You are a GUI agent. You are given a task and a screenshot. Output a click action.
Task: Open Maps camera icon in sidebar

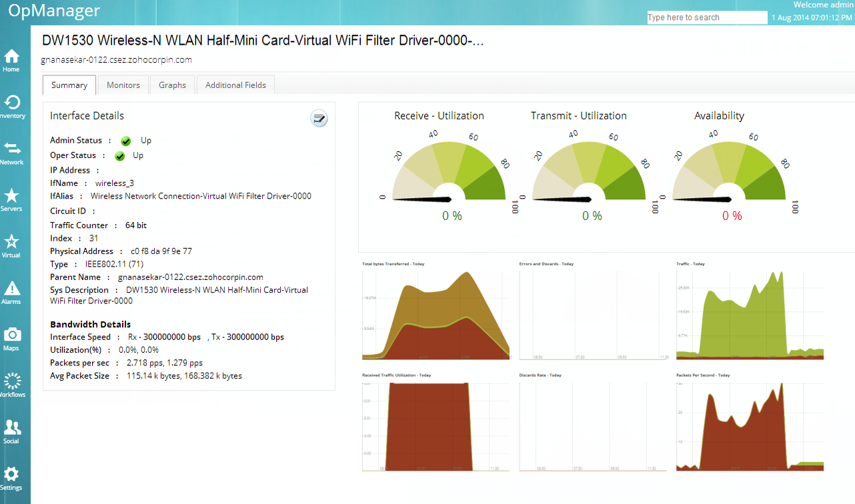11,338
